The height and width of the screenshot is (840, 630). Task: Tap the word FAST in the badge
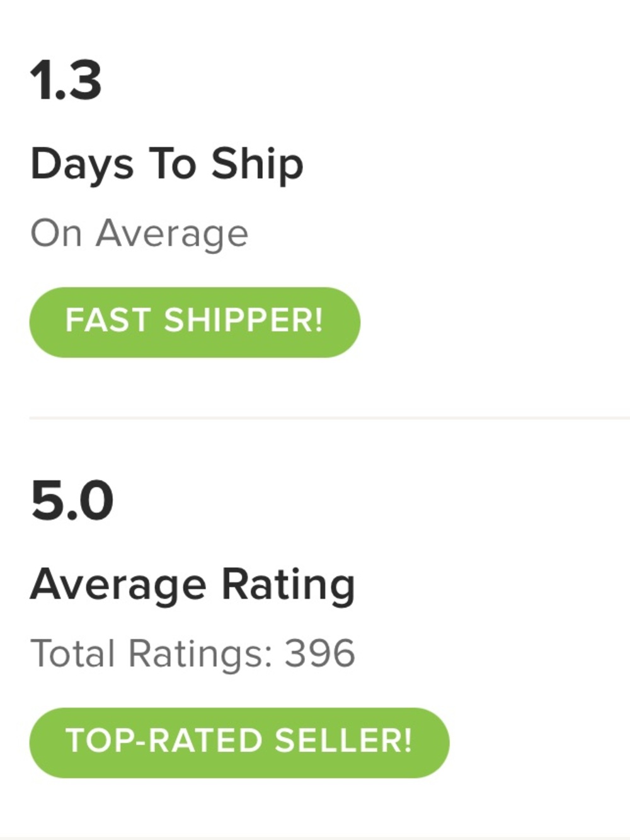tap(108, 321)
